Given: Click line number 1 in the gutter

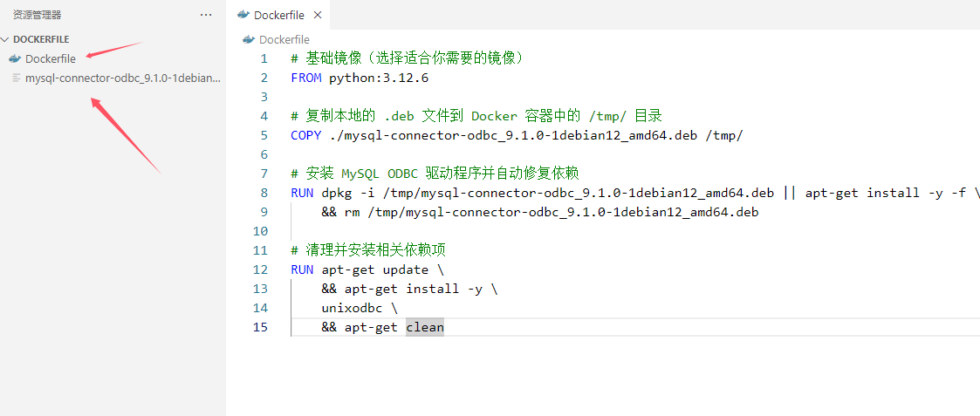Looking at the screenshot, I should [x=264, y=58].
